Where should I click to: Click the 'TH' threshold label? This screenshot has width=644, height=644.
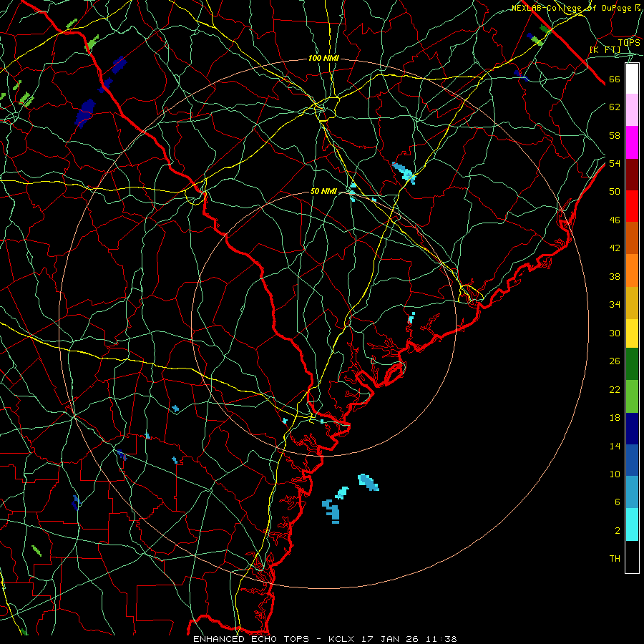point(615,559)
